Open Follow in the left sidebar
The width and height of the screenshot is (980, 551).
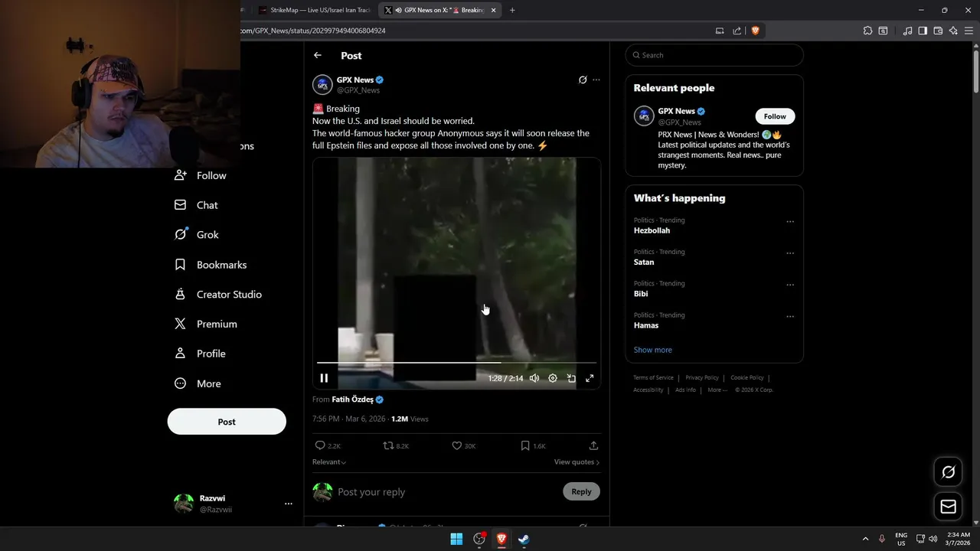(x=201, y=175)
